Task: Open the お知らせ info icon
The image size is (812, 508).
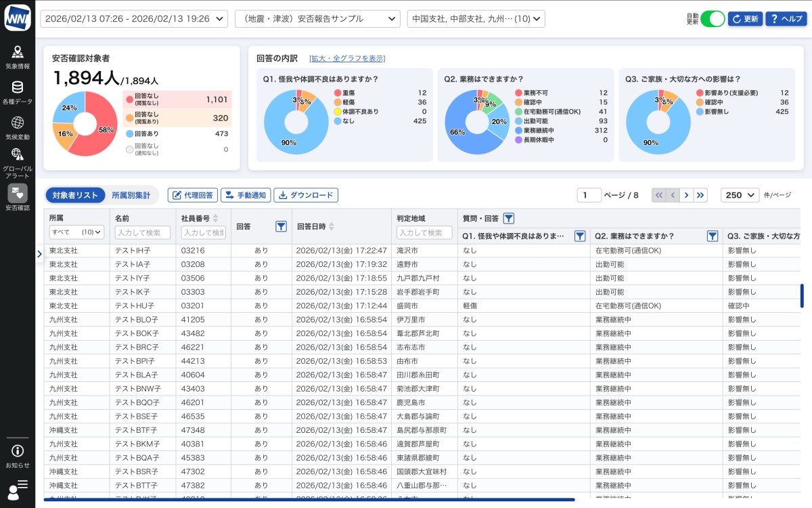Action: 17,454
